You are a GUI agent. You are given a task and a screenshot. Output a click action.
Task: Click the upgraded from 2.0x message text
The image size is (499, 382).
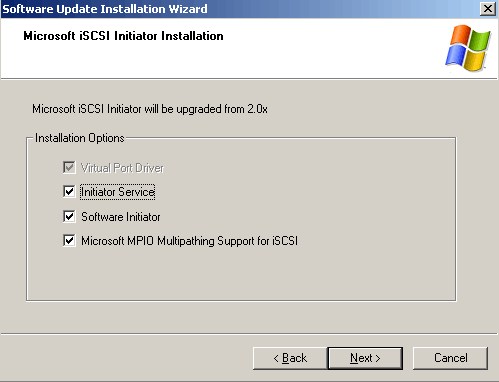[150, 109]
